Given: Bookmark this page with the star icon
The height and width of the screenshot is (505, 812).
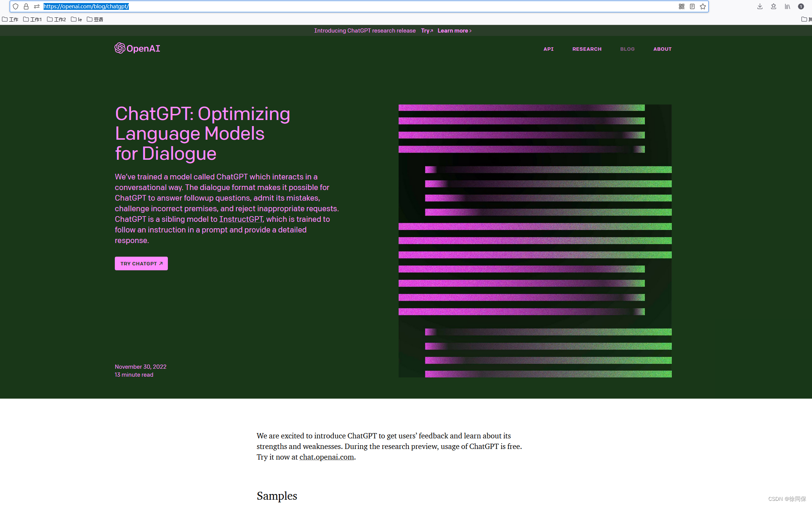Looking at the screenshot, I should coord(702,6).
